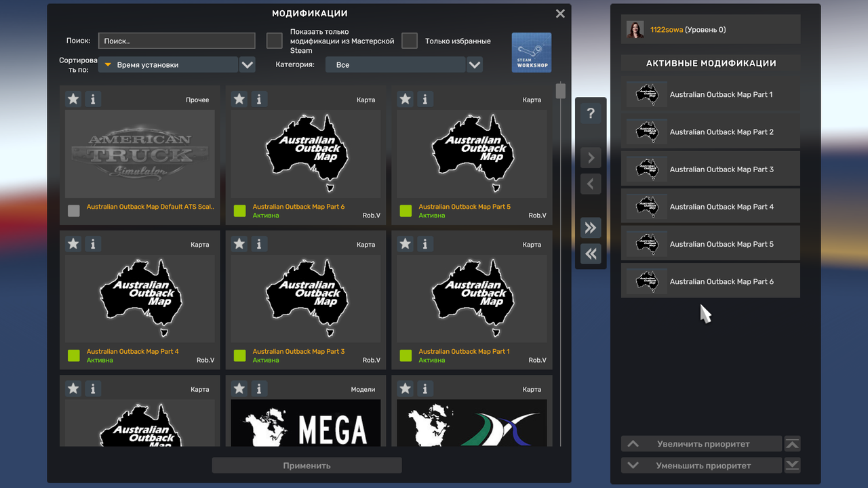The image size is (868, 488).
Task: Remove selected mod from active list arrow
Action: (591, 184)
